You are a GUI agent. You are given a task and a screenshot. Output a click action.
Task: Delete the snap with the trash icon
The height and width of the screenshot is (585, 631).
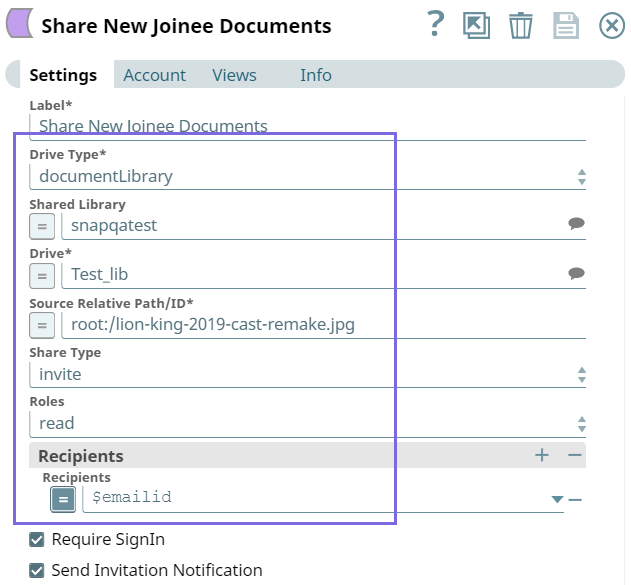(x=521, y=25)
